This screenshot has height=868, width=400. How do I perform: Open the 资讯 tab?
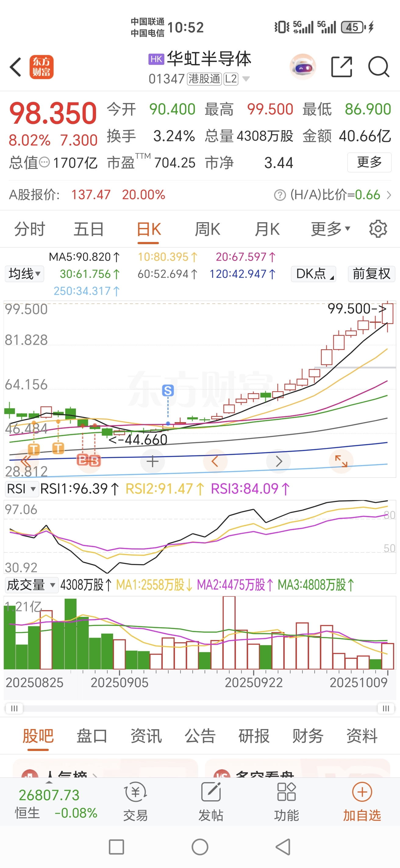[146, 736]
